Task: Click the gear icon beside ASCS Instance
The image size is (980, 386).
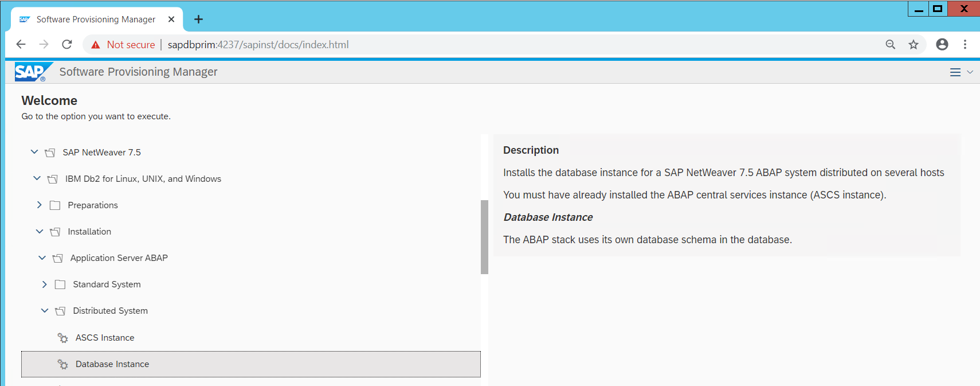Action: 62,338
